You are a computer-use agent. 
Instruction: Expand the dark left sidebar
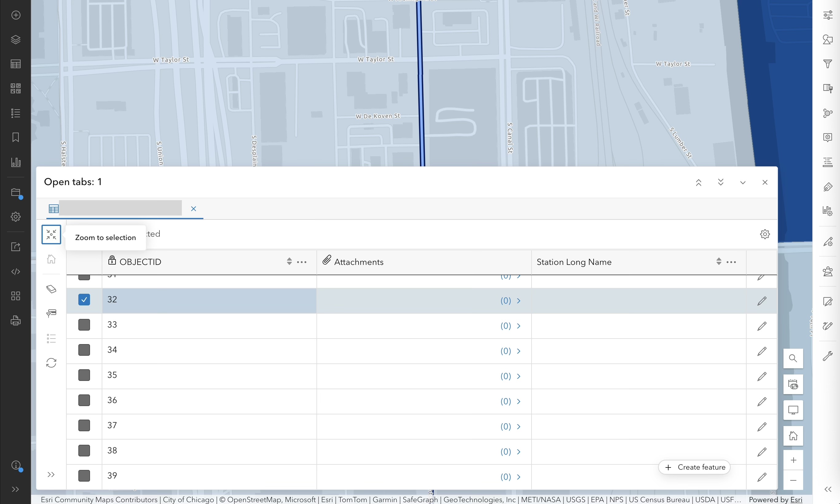16,489
